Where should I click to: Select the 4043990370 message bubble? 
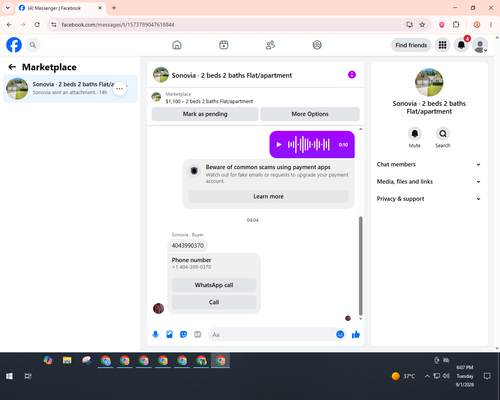188,246
